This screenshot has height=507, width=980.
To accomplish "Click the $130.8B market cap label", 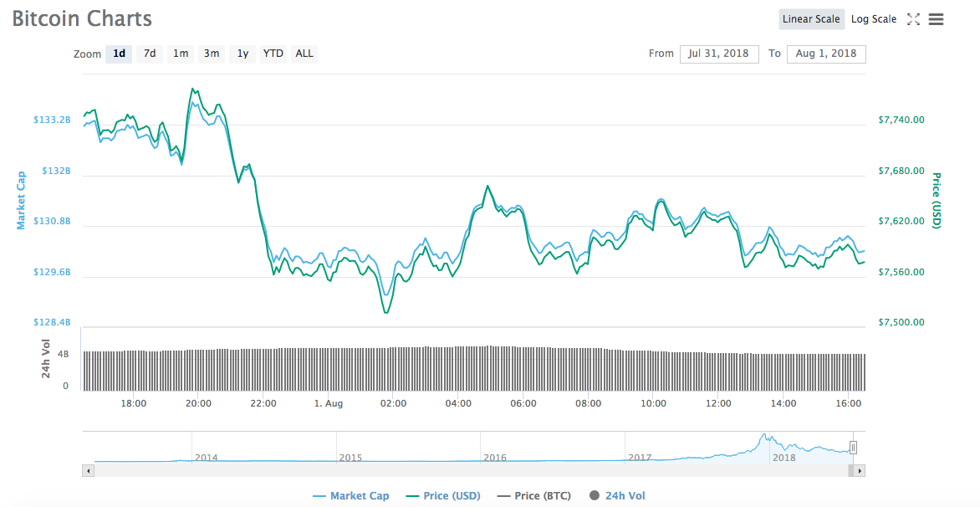I will tap(52, 222).
